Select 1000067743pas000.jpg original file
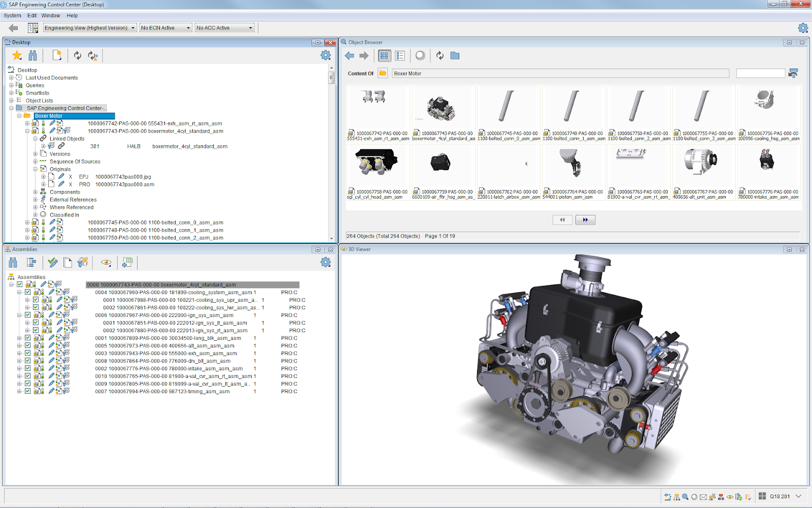Screen dimensions: 812x508 [x=123, y=177]
